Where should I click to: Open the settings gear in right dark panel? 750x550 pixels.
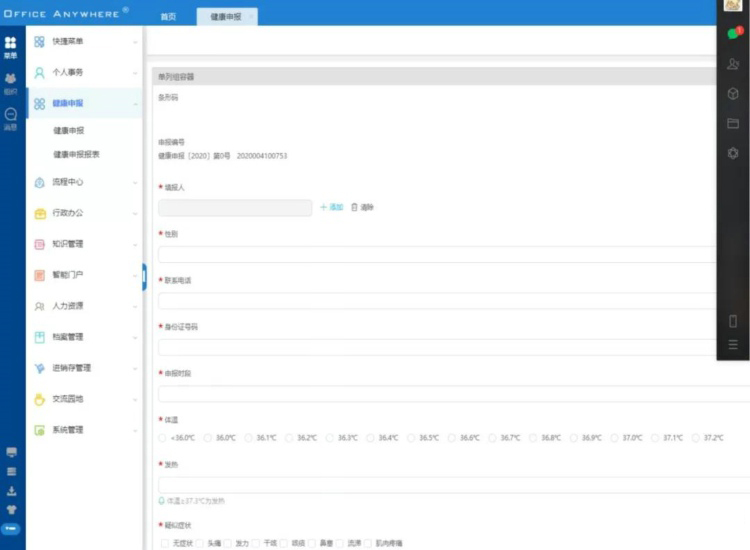(732, 153)
